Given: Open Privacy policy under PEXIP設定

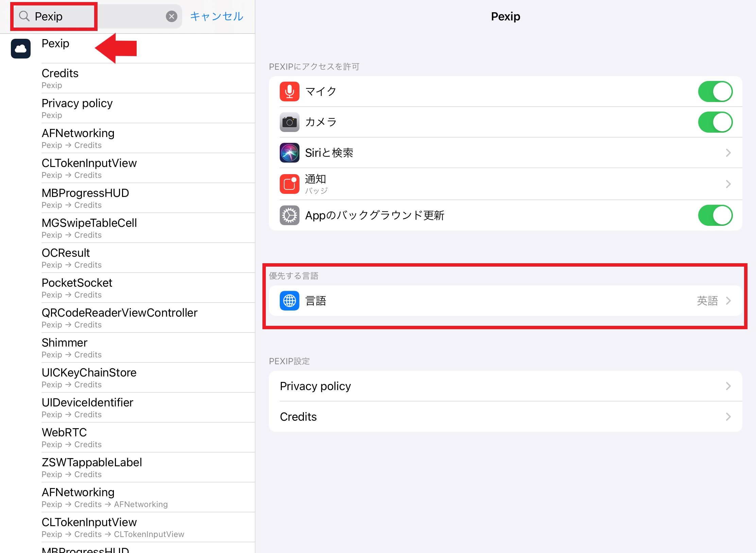Looking at the screenshot, I should click(505, 386).
